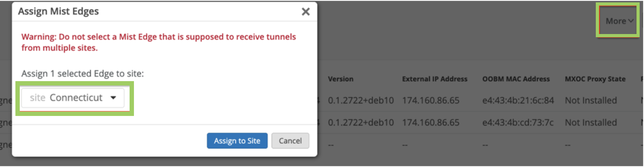Click external IP in the e4:43:4b:cd:73:7c row

(431, 123)
